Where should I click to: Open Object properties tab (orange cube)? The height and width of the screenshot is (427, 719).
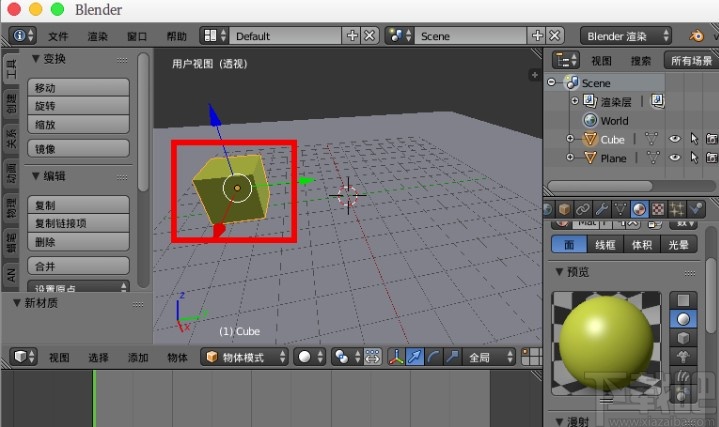[564, 210]
